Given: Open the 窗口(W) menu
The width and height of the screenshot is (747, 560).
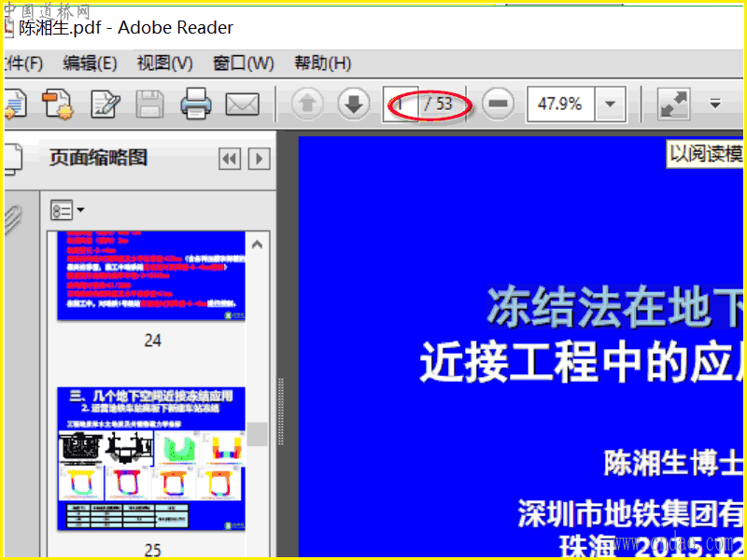Looking at the screenshot, I should pos(243,63).
